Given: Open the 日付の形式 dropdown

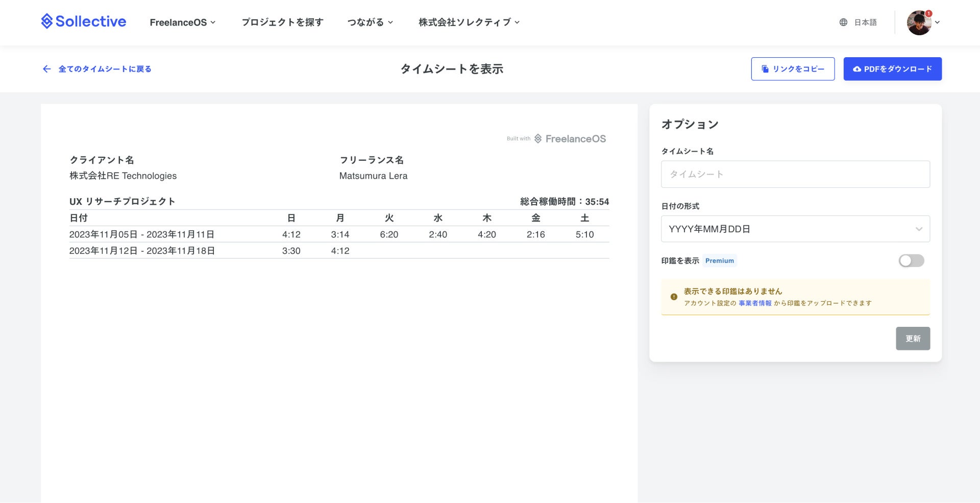Looking at the screenshot, I should pos(795,229).
